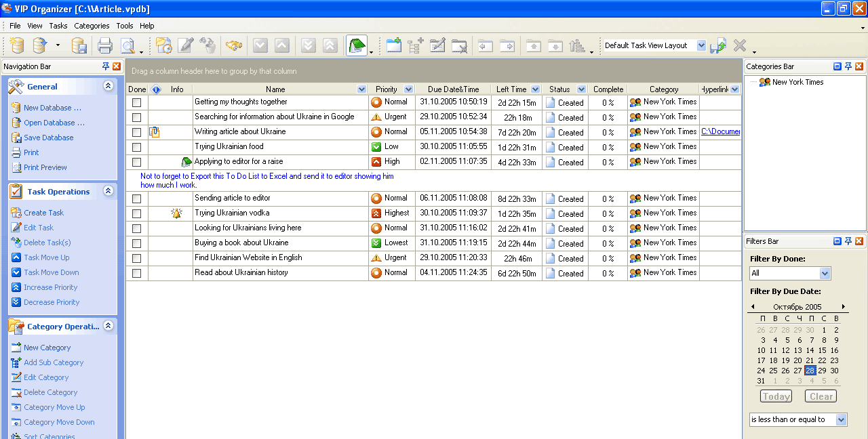
Task: Click the Save Database toolbar icon
Action: pyautogui.click(x=79, y=45)
